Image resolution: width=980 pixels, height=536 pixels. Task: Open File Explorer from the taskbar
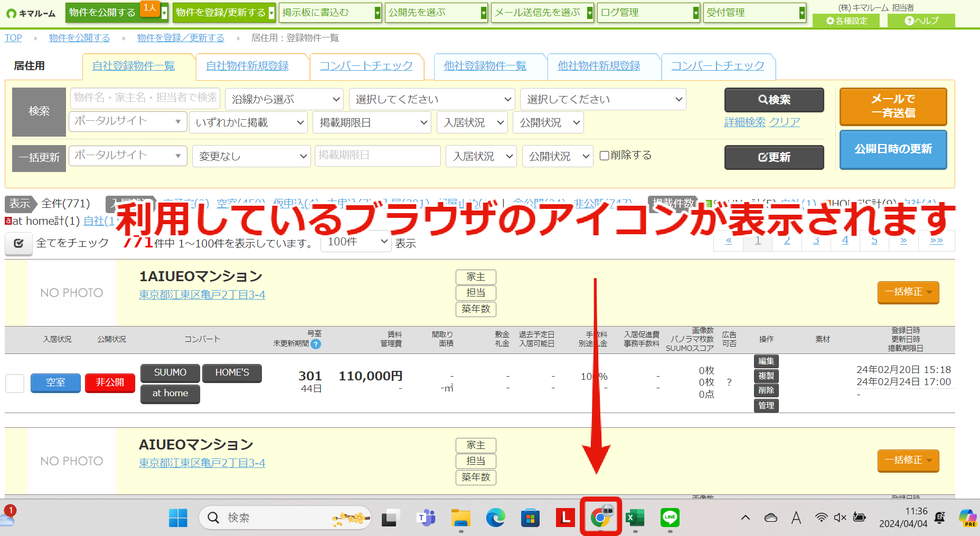click(461, 518)
